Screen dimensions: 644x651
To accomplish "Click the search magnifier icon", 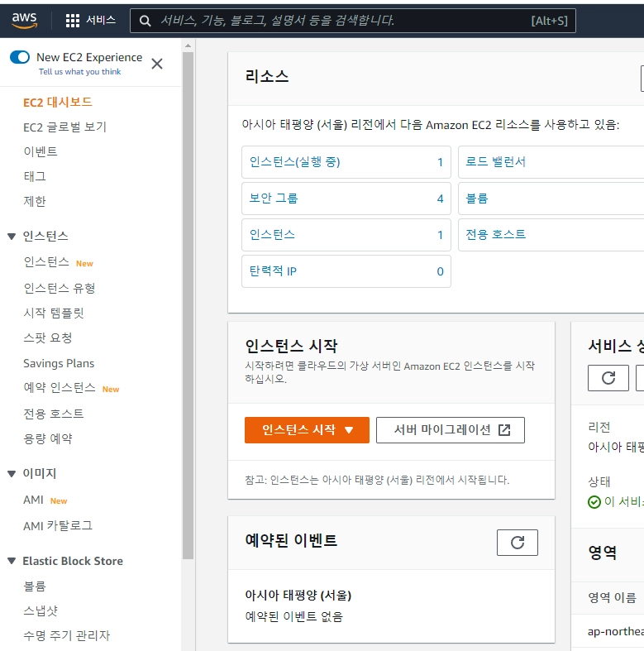I will click(x=145, y=21).
